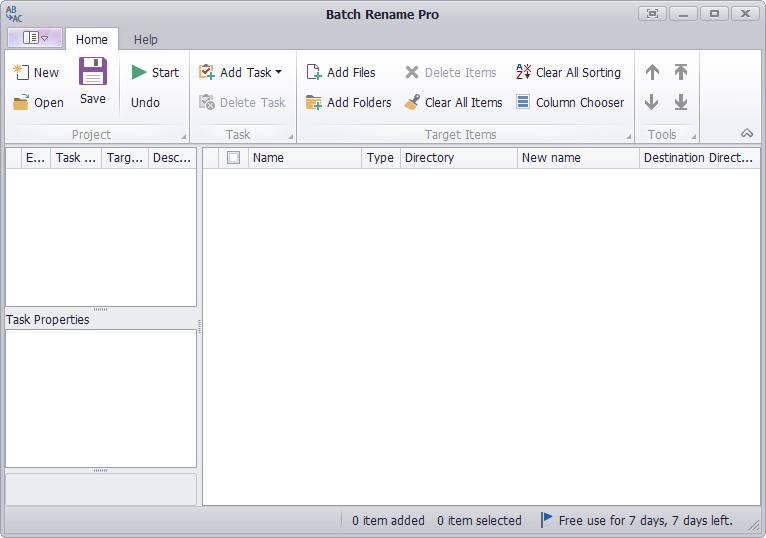Move selected item up one position
The image size is (766, 538).
click(x=652, y=72)
